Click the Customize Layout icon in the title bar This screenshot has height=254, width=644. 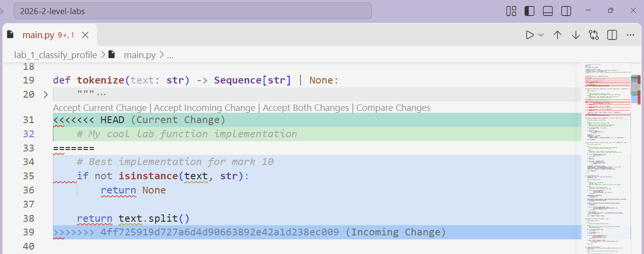[x=511, y=11]
